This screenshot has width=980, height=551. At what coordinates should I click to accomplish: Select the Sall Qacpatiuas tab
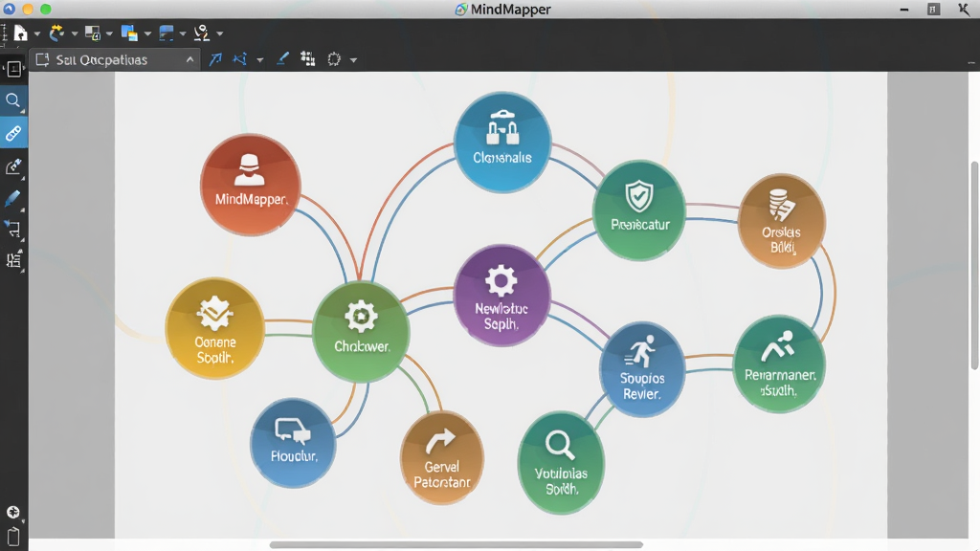pos(115,59)
